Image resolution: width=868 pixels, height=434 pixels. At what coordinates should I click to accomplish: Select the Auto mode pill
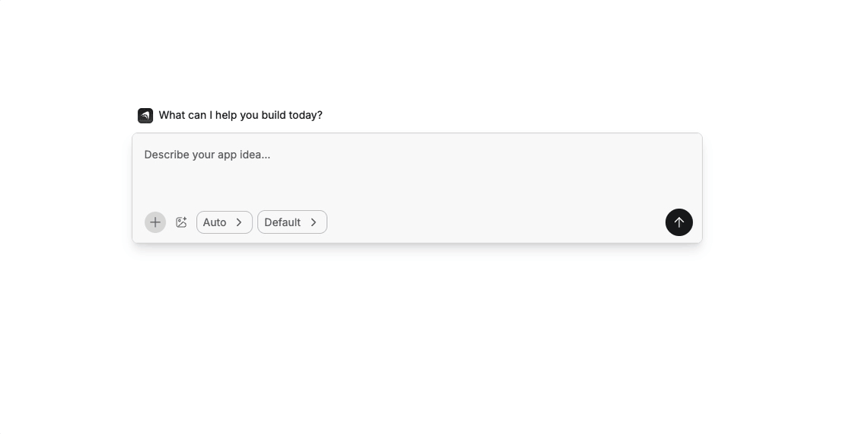pos(224,222)
